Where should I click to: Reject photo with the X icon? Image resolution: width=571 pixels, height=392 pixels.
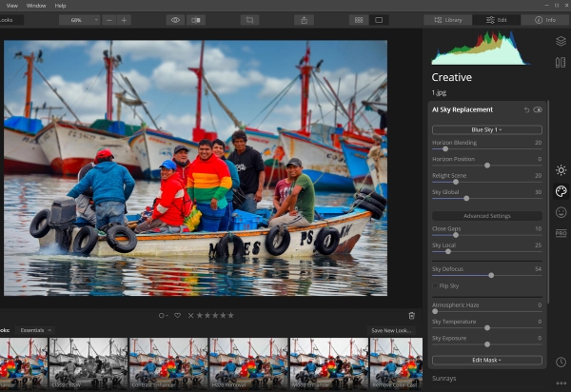190,315
